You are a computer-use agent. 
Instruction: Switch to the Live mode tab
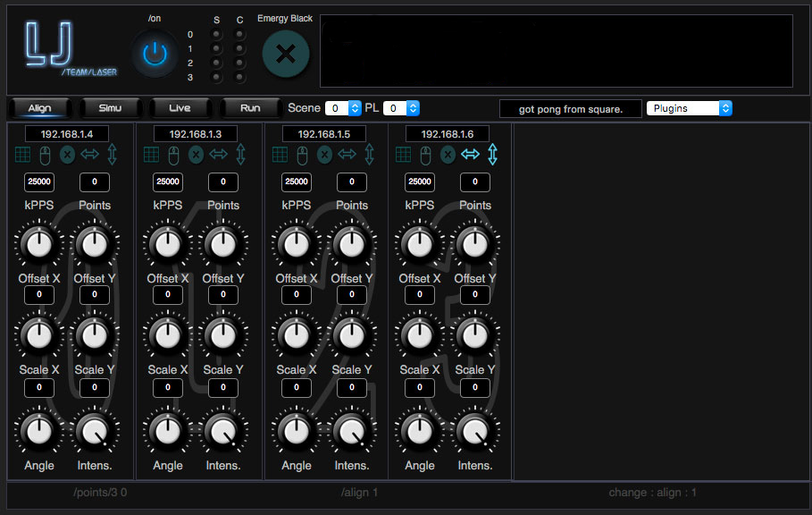(x=180, y=108)
